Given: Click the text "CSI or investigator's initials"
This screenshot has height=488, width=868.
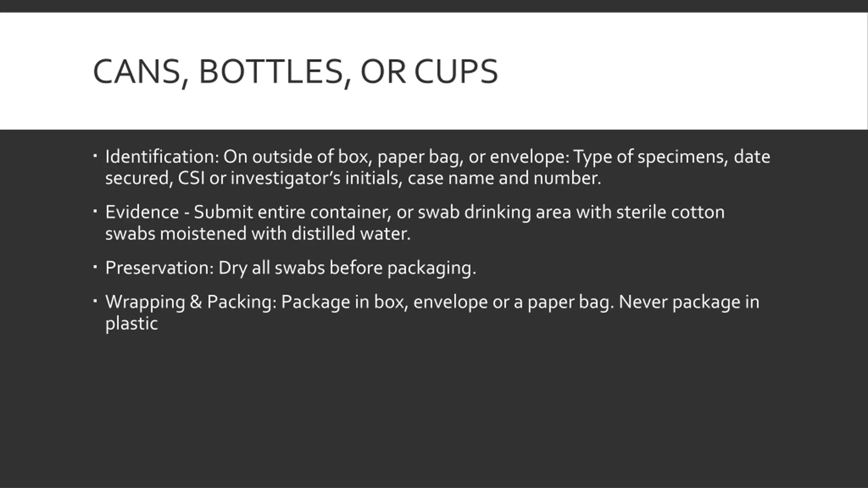Looking at the screenshot, I should pyautogui.click(x=290, y=178).
